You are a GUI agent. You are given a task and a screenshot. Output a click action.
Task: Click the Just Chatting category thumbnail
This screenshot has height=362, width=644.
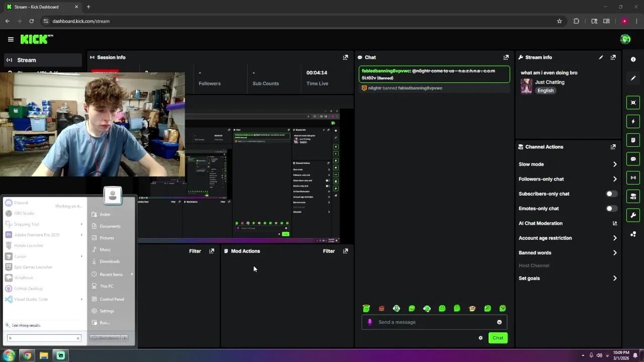(526, 86)
